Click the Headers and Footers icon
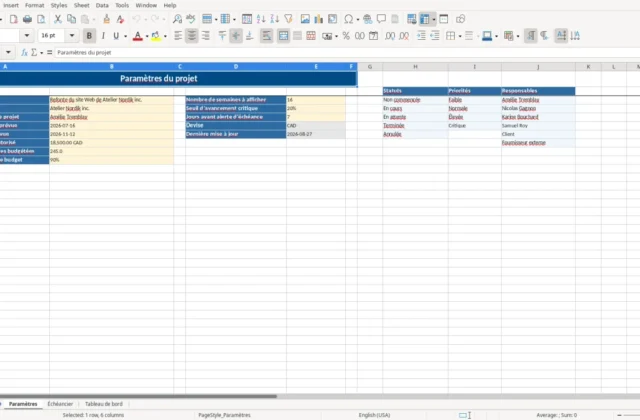Screen dimensions: 640x420 pyautogui.click(x=395, y=19)
